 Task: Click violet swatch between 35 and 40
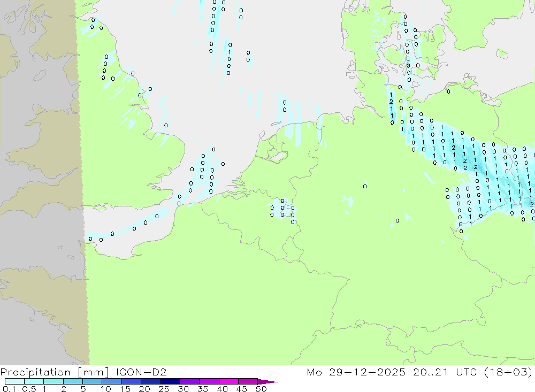(x=209, y=381)
